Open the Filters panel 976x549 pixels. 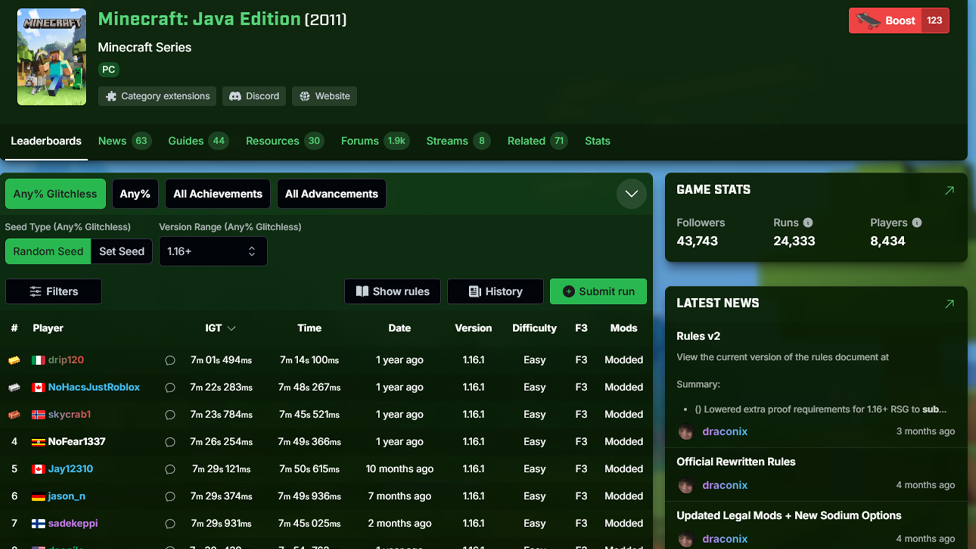click(54, 291)
